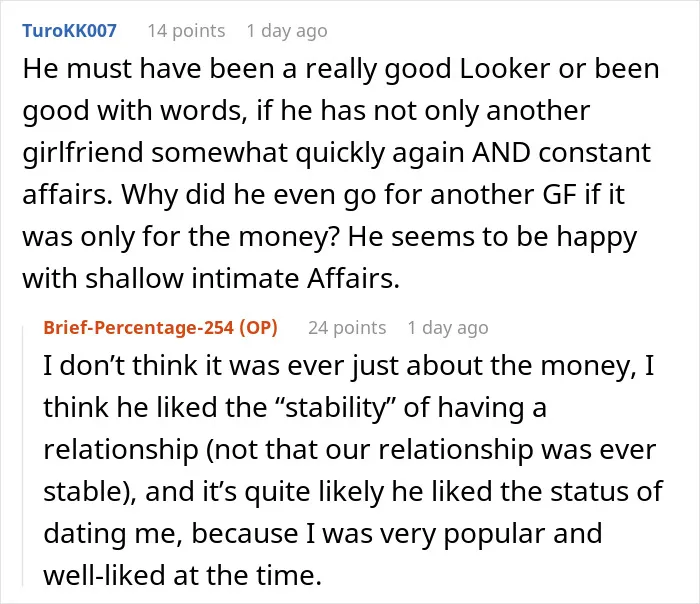The image size is (700, 604).
Task: Click the line 'I don't think it was ever'
Action: tap(348, 366)
